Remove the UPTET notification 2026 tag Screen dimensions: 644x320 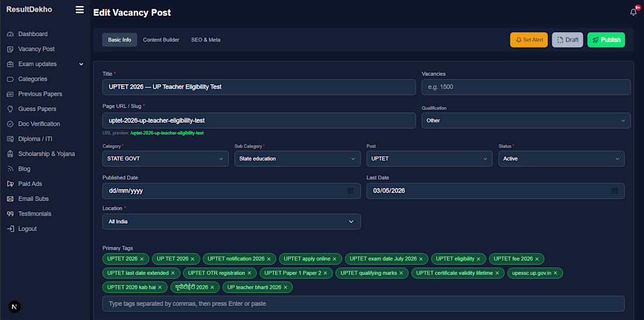click(x=269, y=259)
